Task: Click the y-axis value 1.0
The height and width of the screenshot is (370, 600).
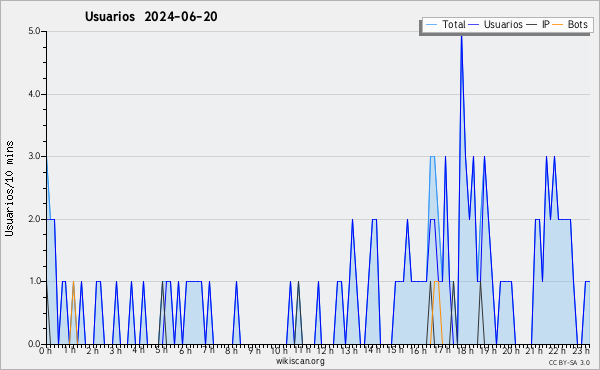Action: pos(34,281)
